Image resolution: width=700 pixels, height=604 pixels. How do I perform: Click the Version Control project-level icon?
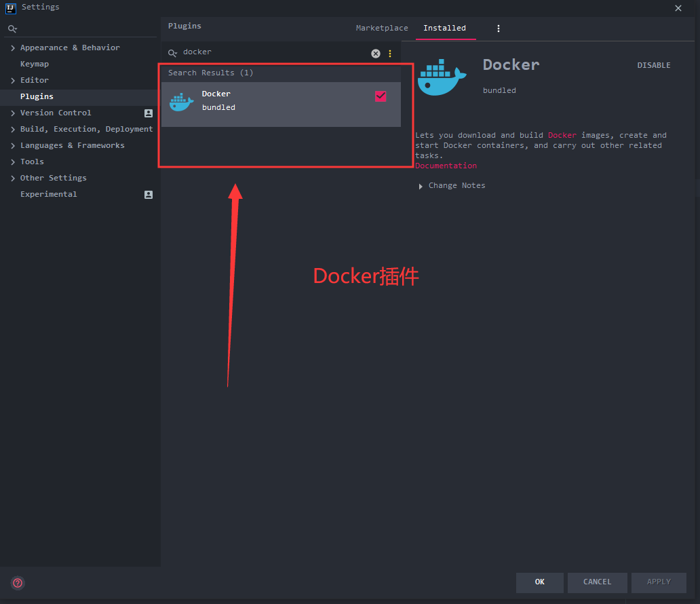(x=149, y=113)
